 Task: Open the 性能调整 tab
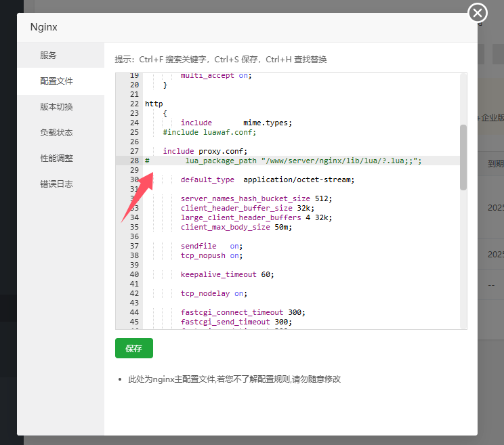point(61,158)
